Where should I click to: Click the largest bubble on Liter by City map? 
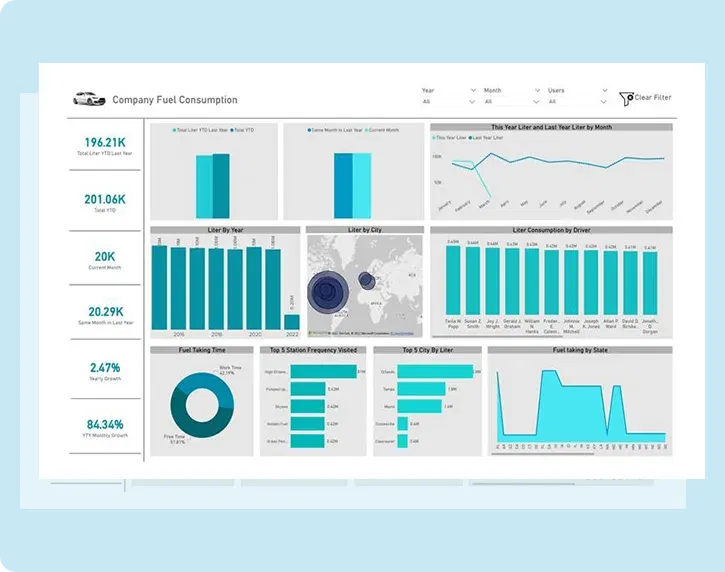tap(327, 292)
